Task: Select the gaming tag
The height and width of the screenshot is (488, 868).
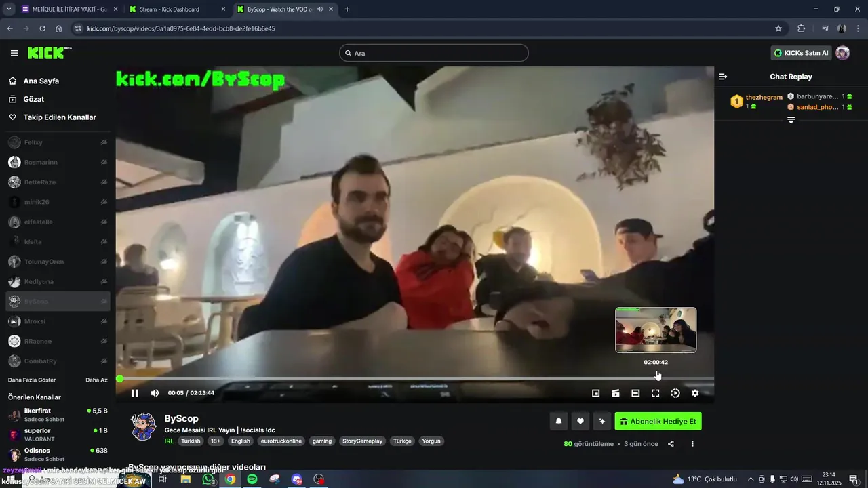Action: (322, 441)
